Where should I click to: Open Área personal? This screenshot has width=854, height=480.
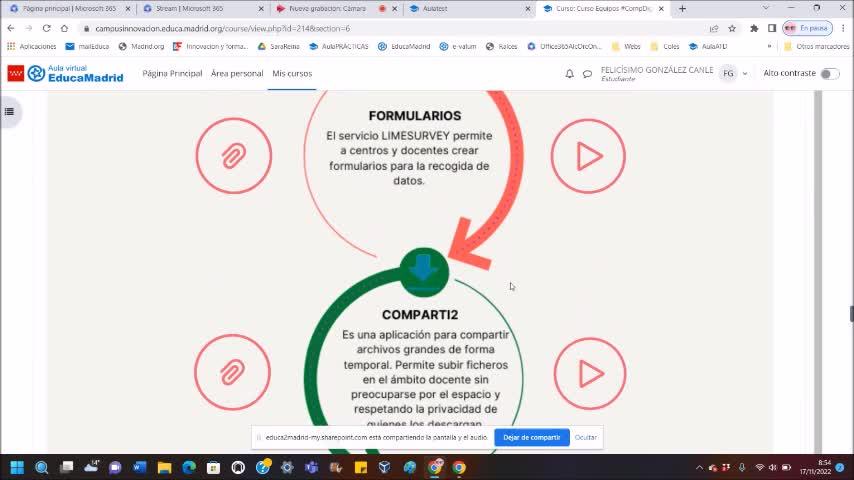[x=237, y=74]
